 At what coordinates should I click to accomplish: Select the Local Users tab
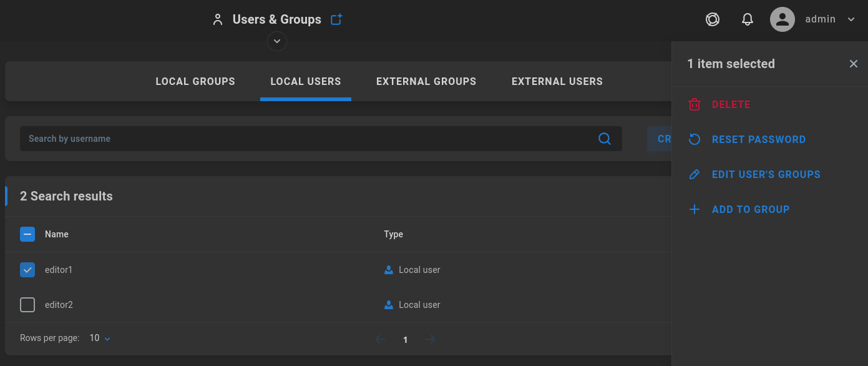306,81
